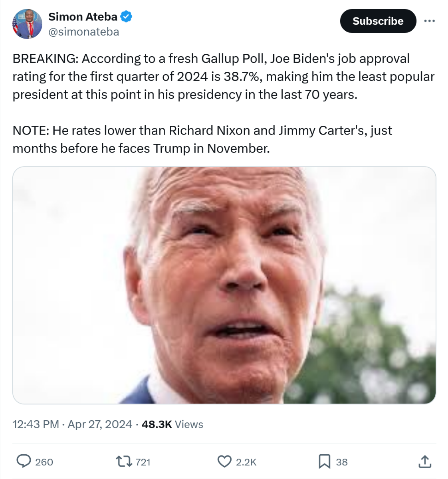Viewport: 448px width, 479px height.
Task: Click the blue verified checkmark badge
Action: click(127, 17)
